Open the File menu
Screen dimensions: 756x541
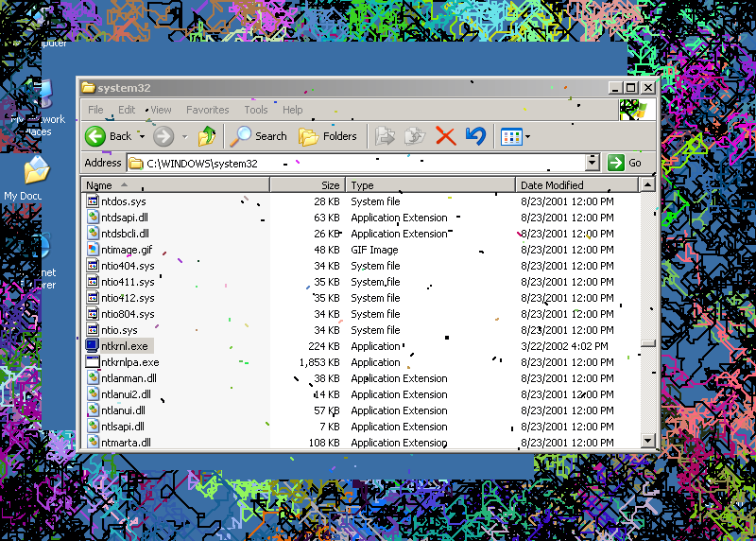pyautogui.click(x=95, y=110)
